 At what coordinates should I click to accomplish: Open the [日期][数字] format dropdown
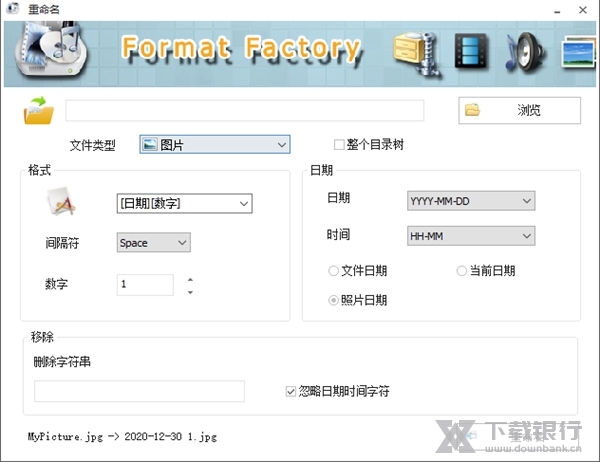184,203
